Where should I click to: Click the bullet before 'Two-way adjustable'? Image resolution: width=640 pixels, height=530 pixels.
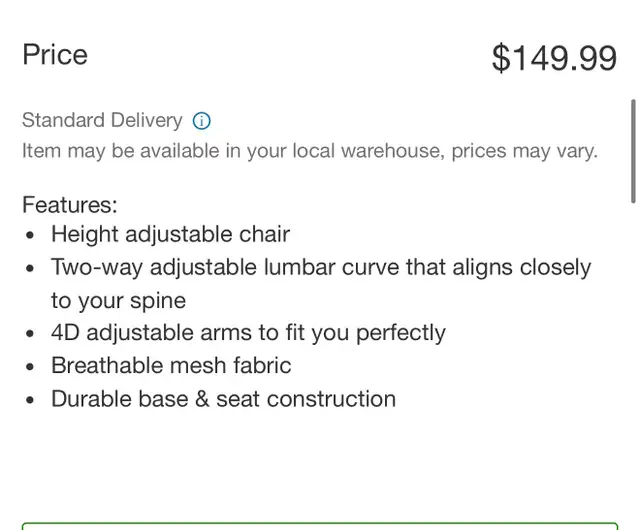click(x=30, y=269)
